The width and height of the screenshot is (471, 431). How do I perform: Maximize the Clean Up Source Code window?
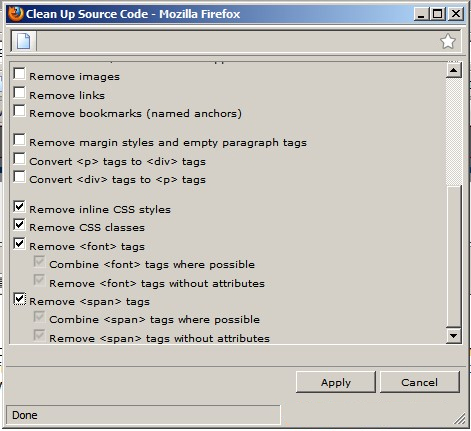(438, 14)
